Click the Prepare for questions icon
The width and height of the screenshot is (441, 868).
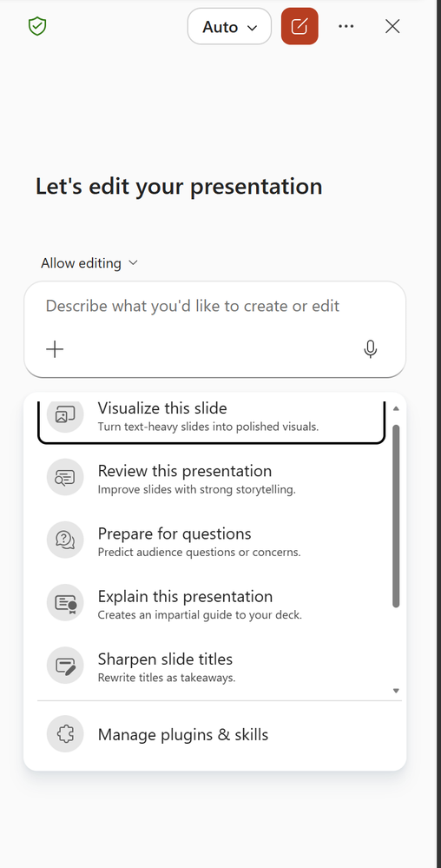pyautogui.click(x=65, y=540)
